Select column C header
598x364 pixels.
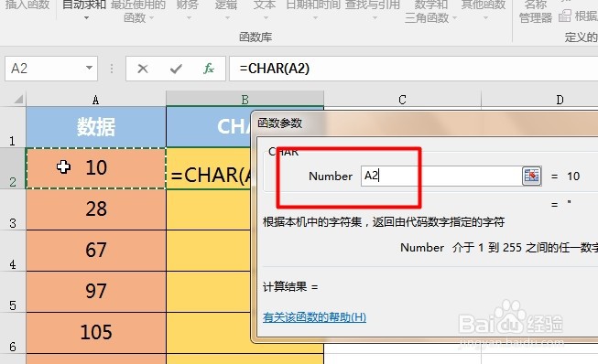point(402,100)
